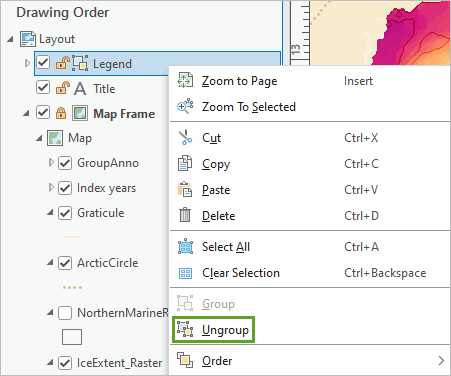451x376 pixels.
Task: Select Cut from the context menu
Action: coord(310,138)
